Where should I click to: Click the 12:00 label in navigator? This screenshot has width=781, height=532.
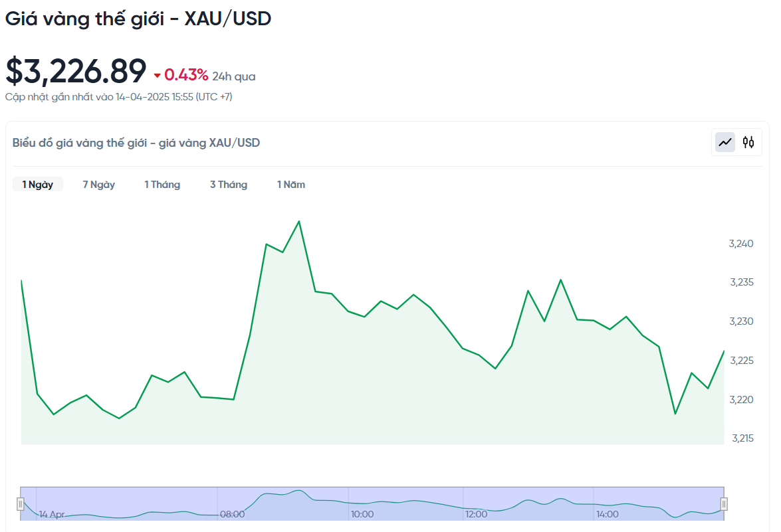click(476, 514)
